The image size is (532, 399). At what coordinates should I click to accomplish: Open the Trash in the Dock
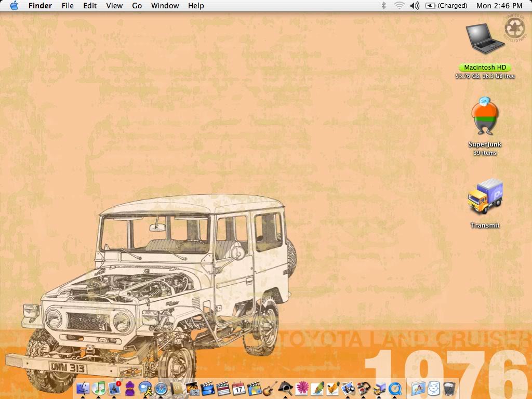point(449,388)
